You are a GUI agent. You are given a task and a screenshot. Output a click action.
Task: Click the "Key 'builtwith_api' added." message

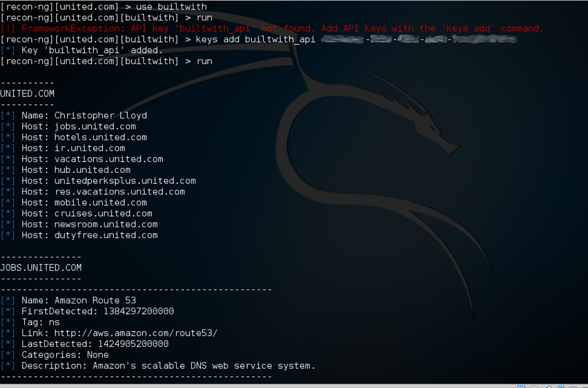coord(82,51)
